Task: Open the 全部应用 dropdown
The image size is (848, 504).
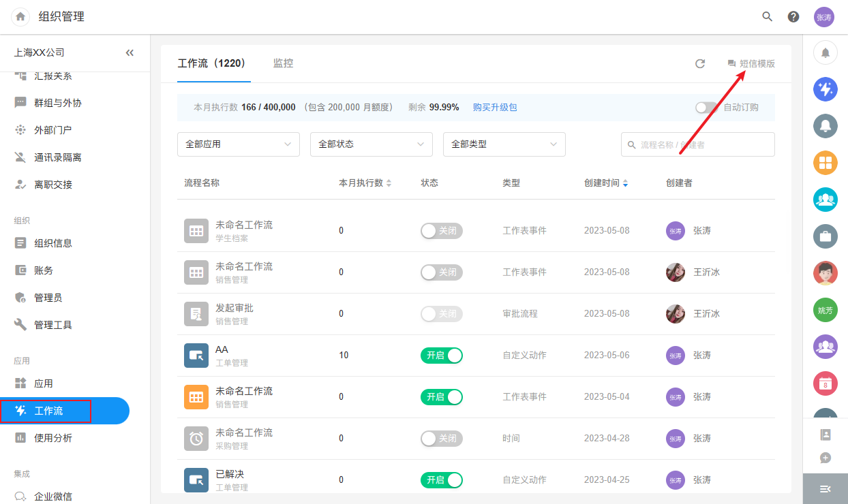Action: pyautogui.click(x=238, y=144)
